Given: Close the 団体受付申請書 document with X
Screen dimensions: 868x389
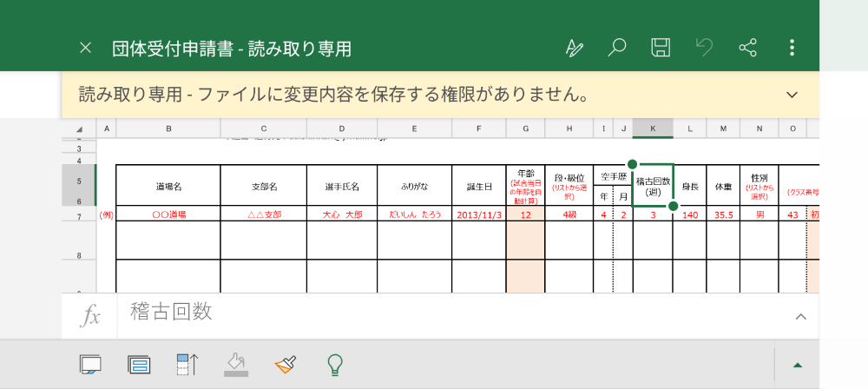Looking at the screenshot, I should [85, 48].
